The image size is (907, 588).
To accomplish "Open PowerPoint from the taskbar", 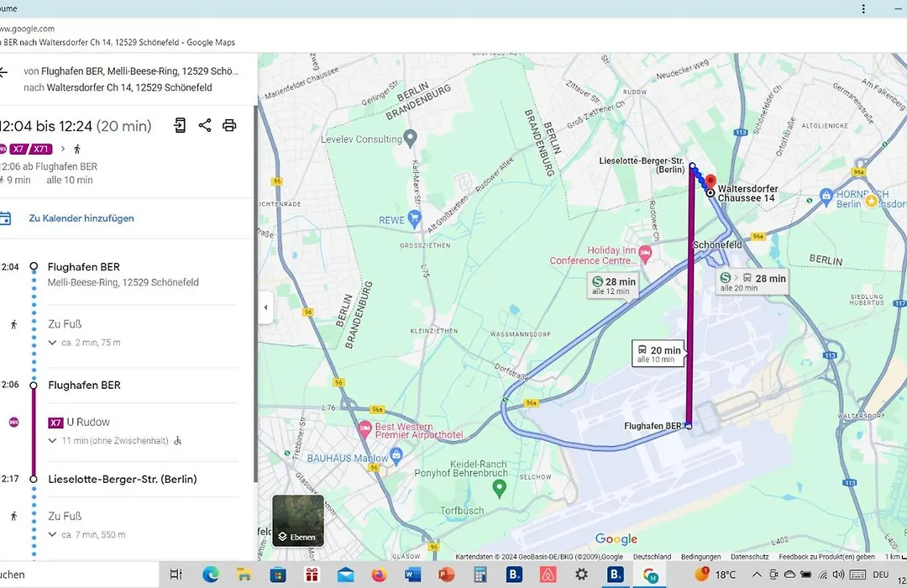I will [x=446, y=575].
